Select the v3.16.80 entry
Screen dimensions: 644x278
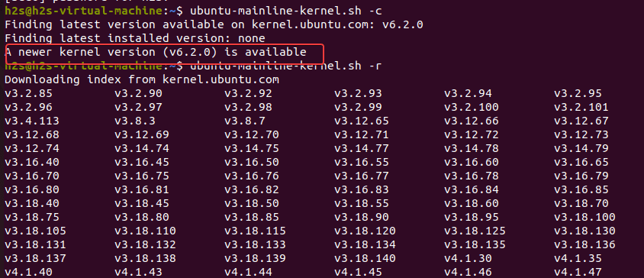32,190
